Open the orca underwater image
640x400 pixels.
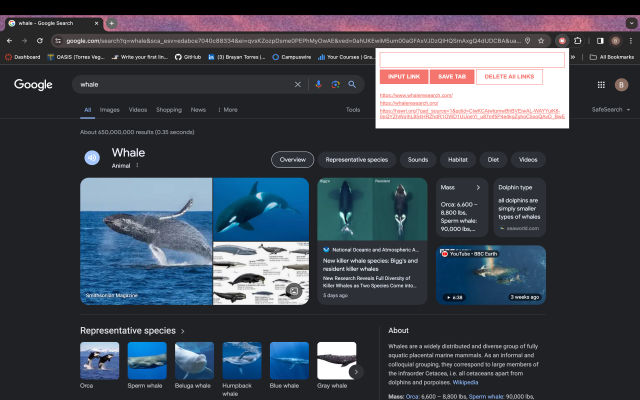261,209
